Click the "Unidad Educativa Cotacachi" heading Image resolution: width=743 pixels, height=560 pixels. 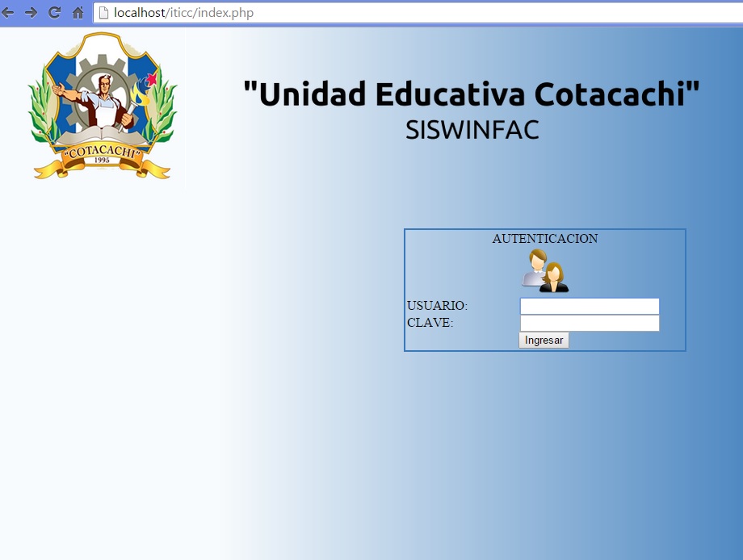(472, 94)
